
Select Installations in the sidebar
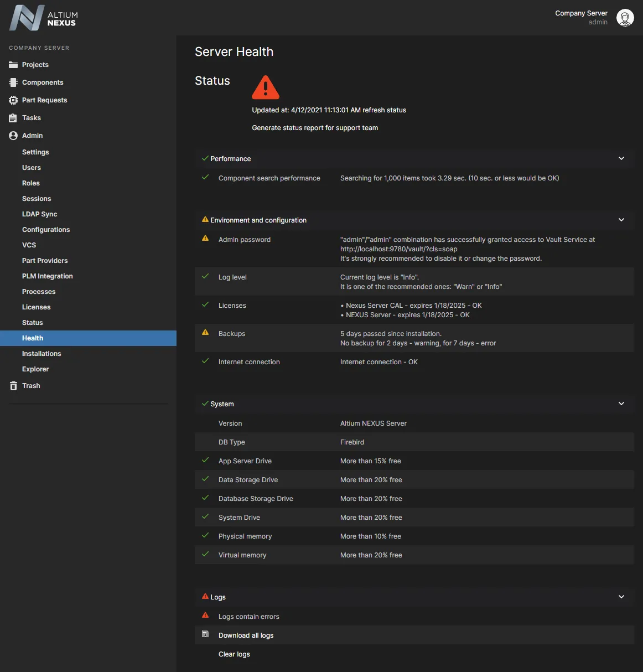click(x=42, y=354)
